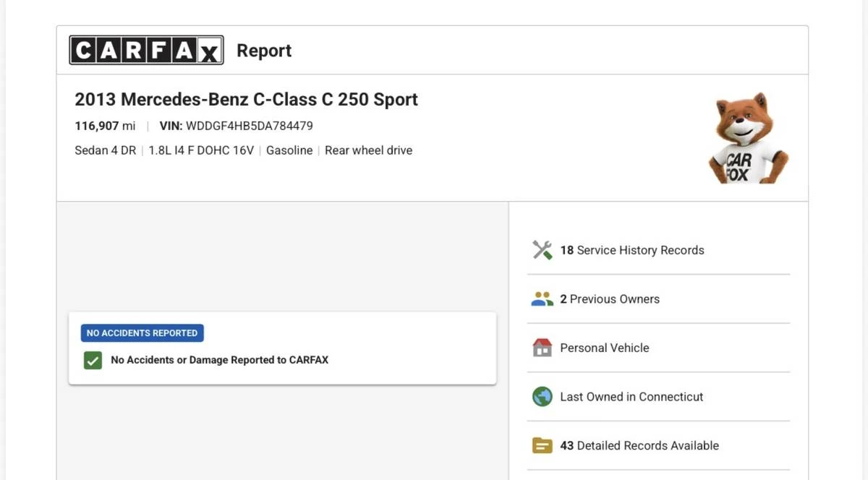Click the green checkmark box icon

point(93,360)
